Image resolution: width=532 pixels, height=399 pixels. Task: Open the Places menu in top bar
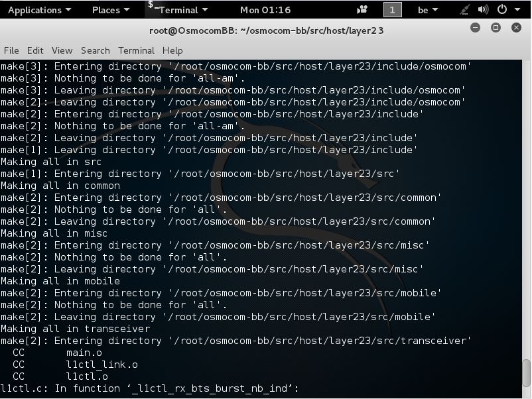click(111, 10)
